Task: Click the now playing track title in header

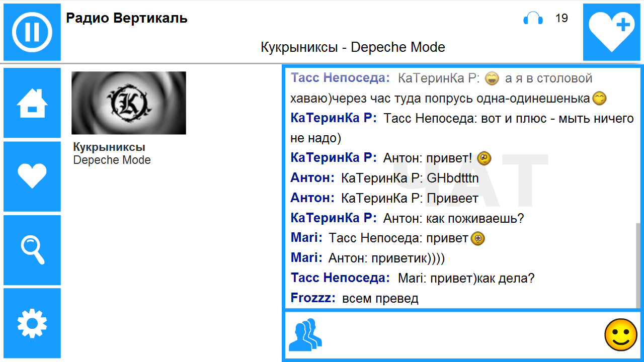Action: pos(353,48)
